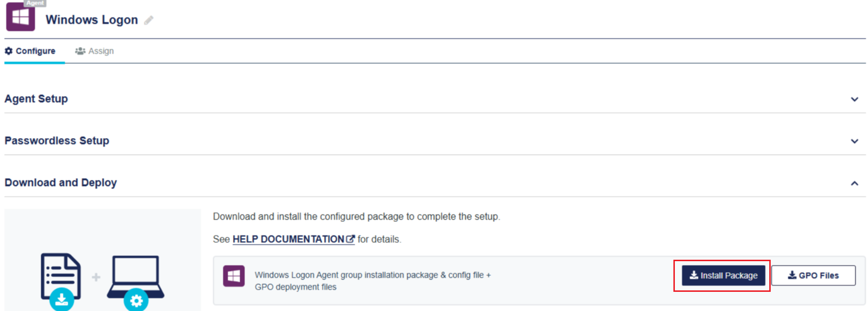Screen dimensions: 868x311
Task: Expand the Agent Setup section chevron
Action: (x=854, y=99)
